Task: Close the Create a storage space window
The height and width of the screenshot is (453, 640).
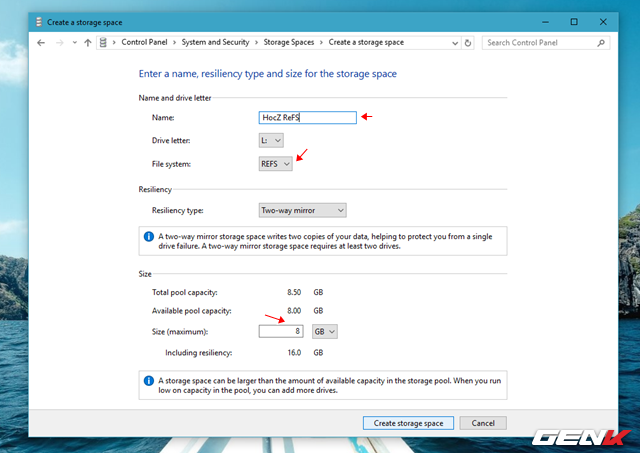Action: pyautogui.click(x=603, y=22)
